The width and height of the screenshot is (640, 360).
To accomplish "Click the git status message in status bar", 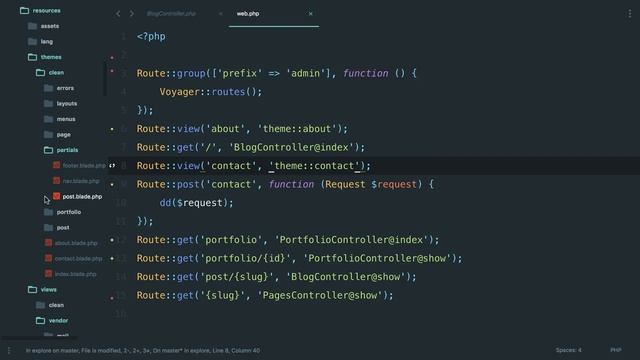I will tap(143, 351).
